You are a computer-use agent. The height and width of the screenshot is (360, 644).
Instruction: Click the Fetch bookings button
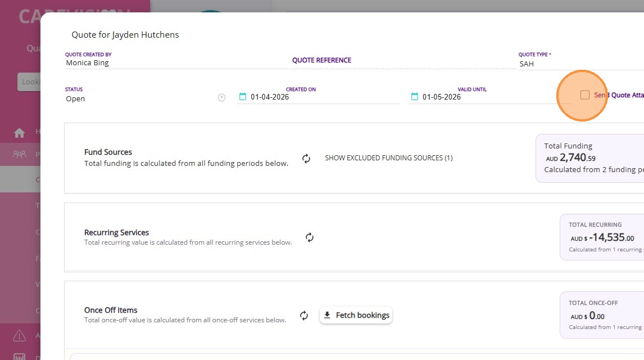356,316
